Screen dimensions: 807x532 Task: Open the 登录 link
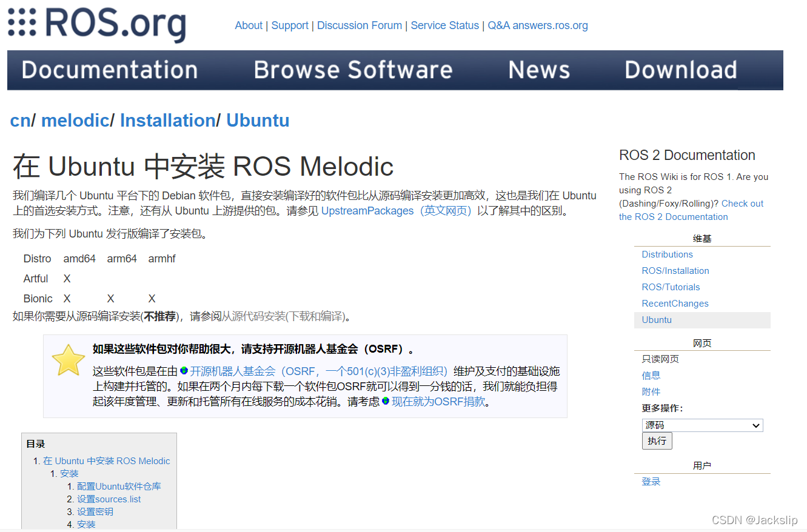(x=651, y=482)
